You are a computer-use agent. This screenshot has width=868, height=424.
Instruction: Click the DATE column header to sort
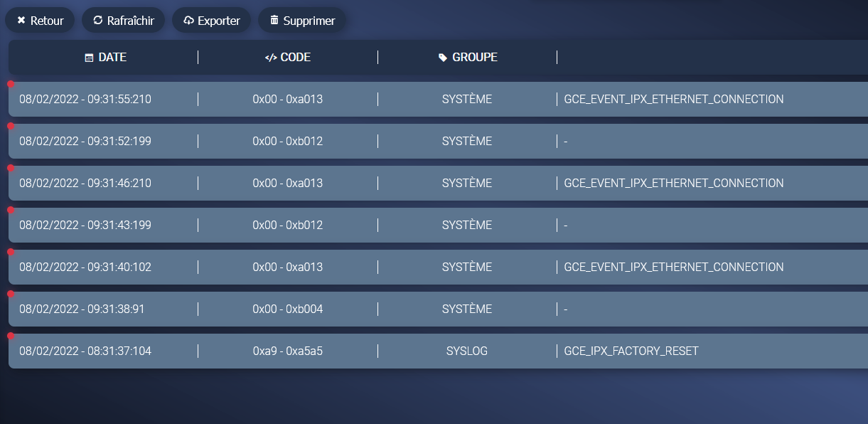pyautogui.click(x=105, y=57)
